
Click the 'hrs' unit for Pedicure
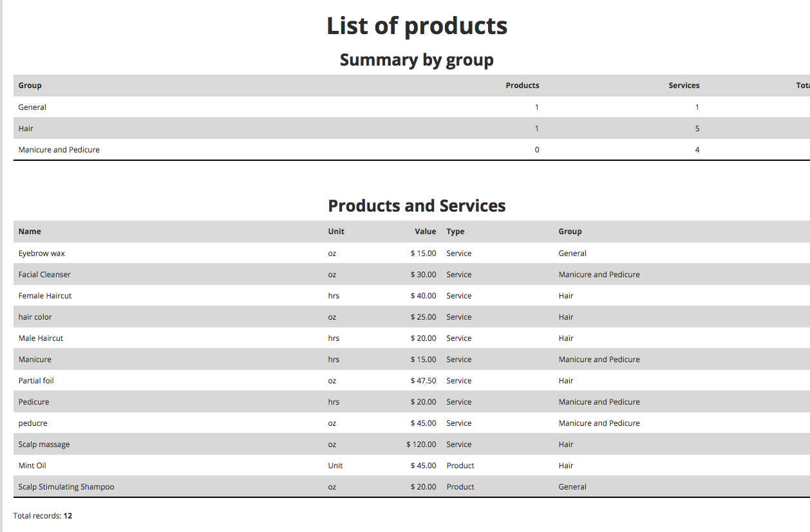(x=334, y=402)
